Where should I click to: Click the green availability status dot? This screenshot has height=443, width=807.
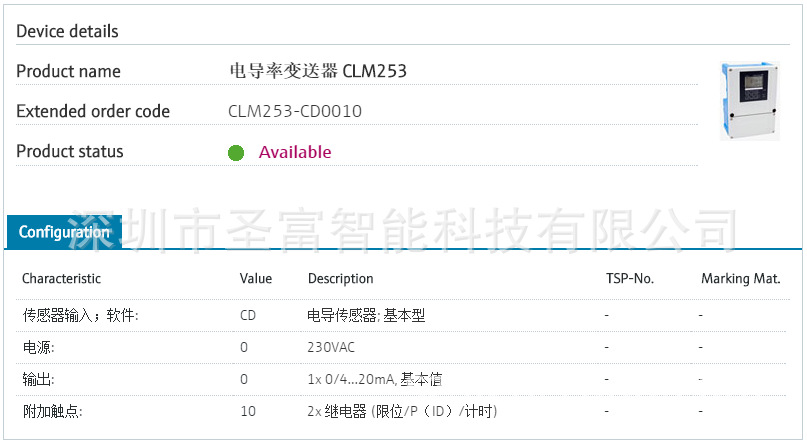pos(236,153)
